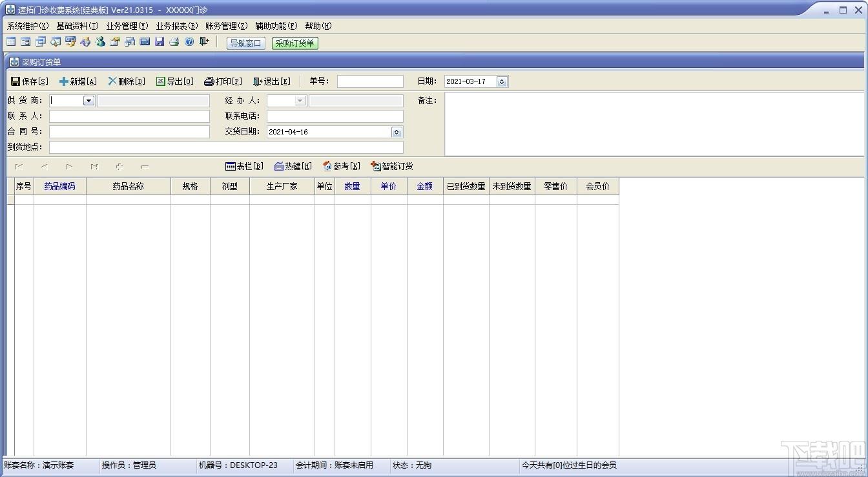868x477 pixels.
Task: Click the 单号 order number input field
Action: [x=370, y=81]
